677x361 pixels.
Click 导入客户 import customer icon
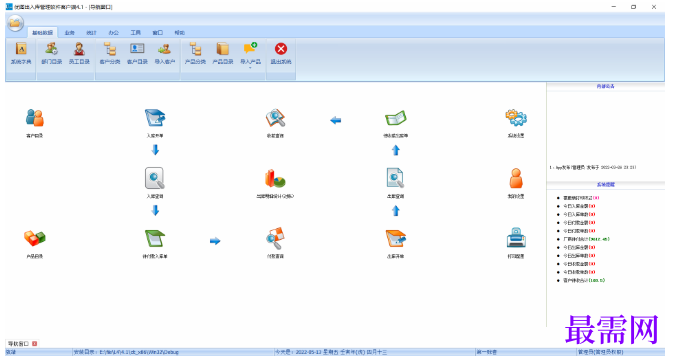point(165,54)
